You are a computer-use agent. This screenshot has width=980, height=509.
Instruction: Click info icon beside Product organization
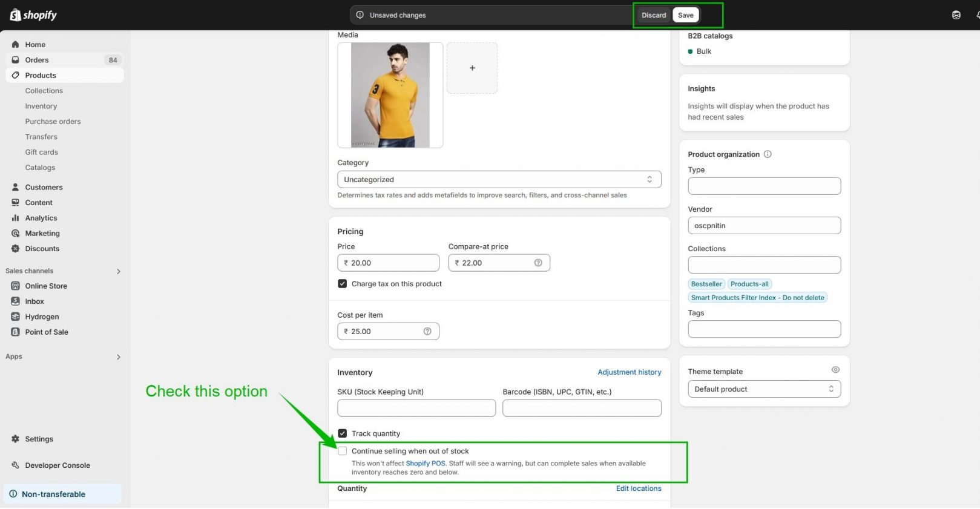point(768,154)
